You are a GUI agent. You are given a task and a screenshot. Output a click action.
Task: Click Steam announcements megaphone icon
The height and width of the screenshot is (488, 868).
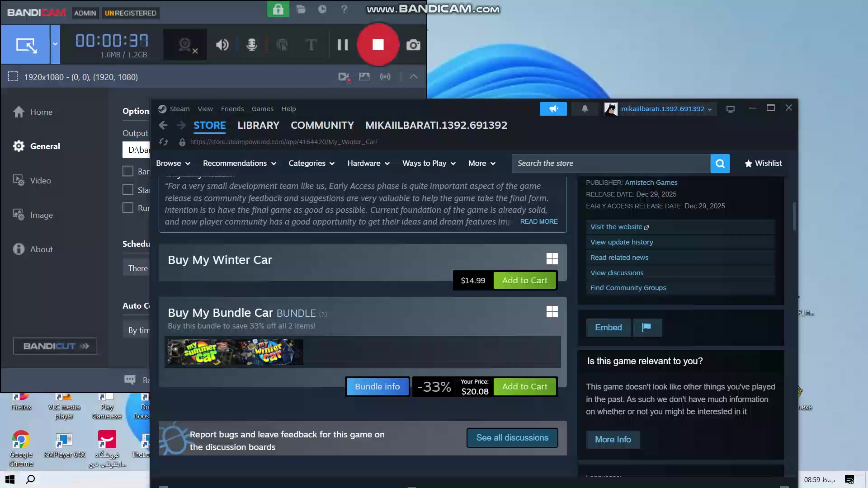click(x=553, y=109)
